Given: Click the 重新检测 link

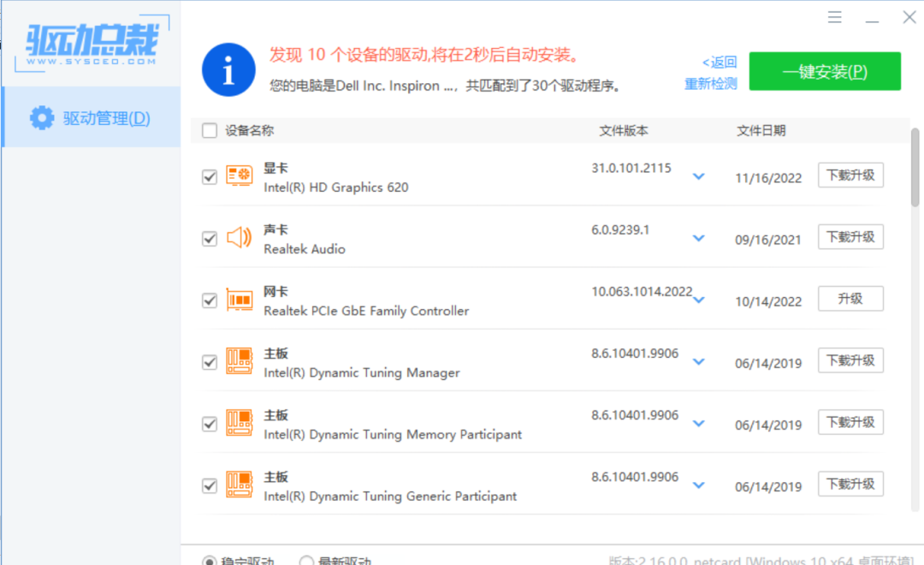Looking at the screenshot, I should point(711,84).
